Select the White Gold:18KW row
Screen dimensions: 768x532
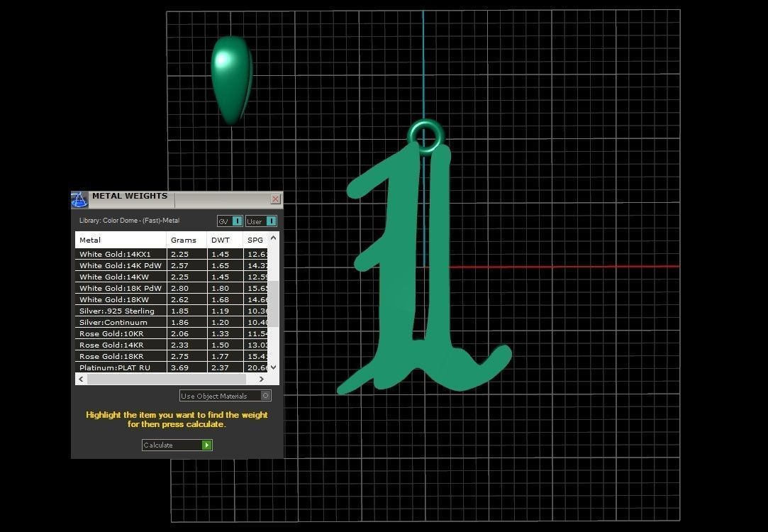pos(172,299)
